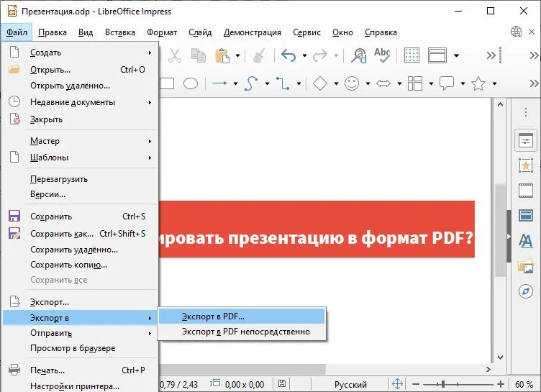This screenshot has width=541, height=392.
Task: Open symbol shapes dropdown arrow
Action: pos(368,83)
